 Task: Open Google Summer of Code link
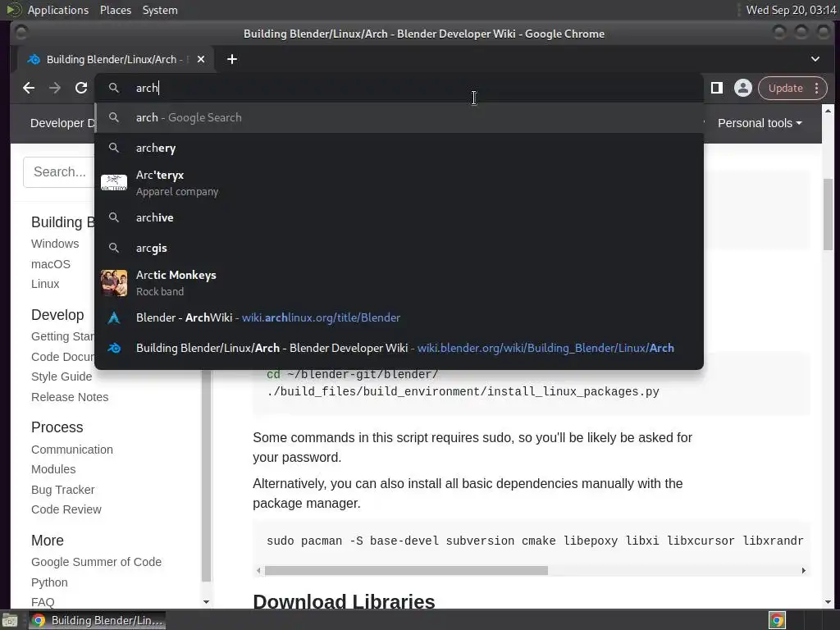tap(96, 562)
